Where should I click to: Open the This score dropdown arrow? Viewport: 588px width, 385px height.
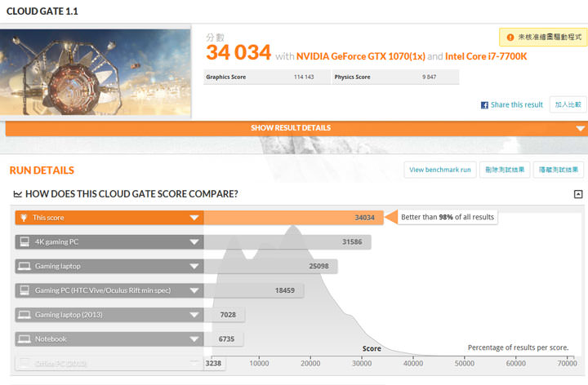tap(194, 218)
